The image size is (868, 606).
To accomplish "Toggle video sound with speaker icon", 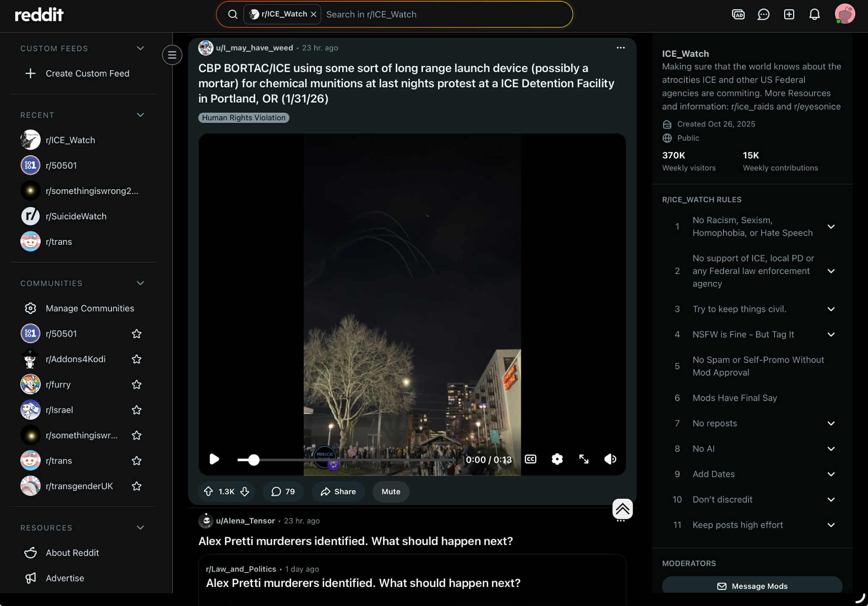I will click(610, 459).
